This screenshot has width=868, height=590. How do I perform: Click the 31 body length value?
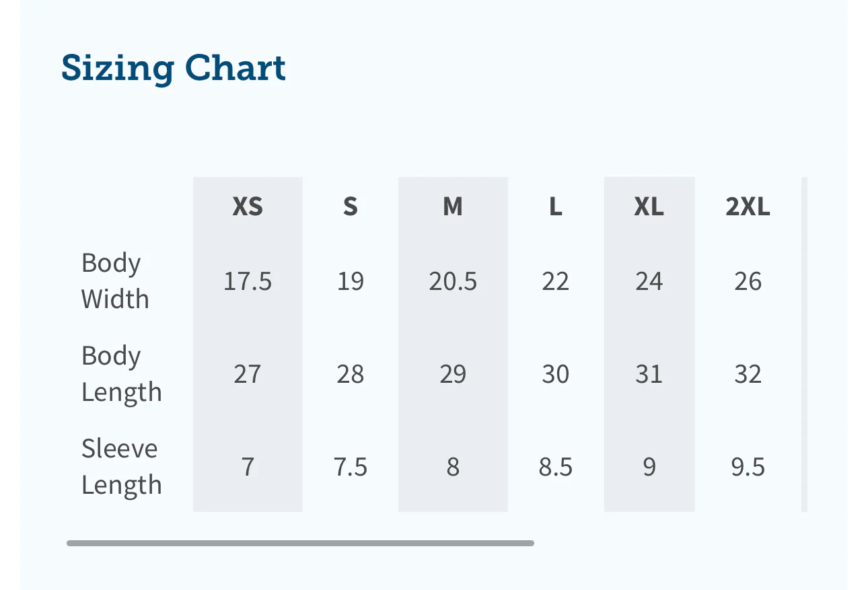point(649,373)
